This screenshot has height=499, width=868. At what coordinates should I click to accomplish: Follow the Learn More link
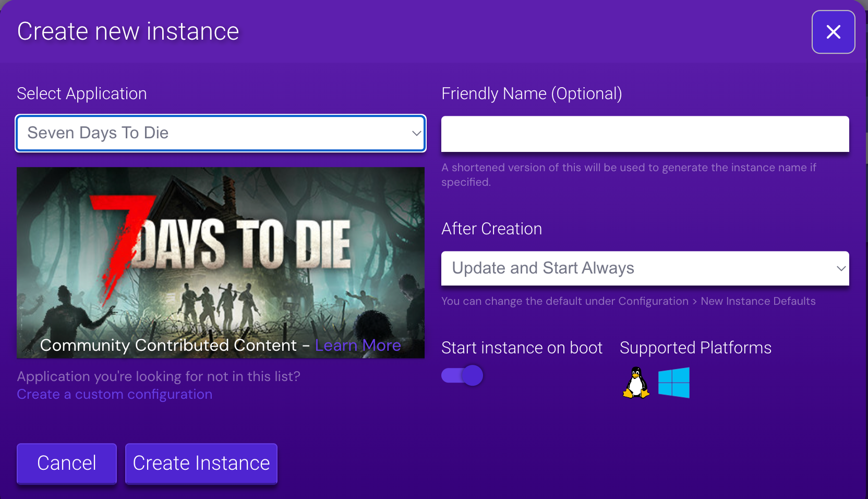point(358,345)
